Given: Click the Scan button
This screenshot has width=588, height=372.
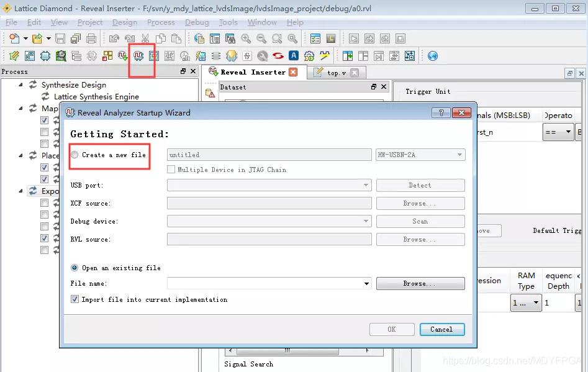Looking at the screenshot, I should tap(420, 221).
